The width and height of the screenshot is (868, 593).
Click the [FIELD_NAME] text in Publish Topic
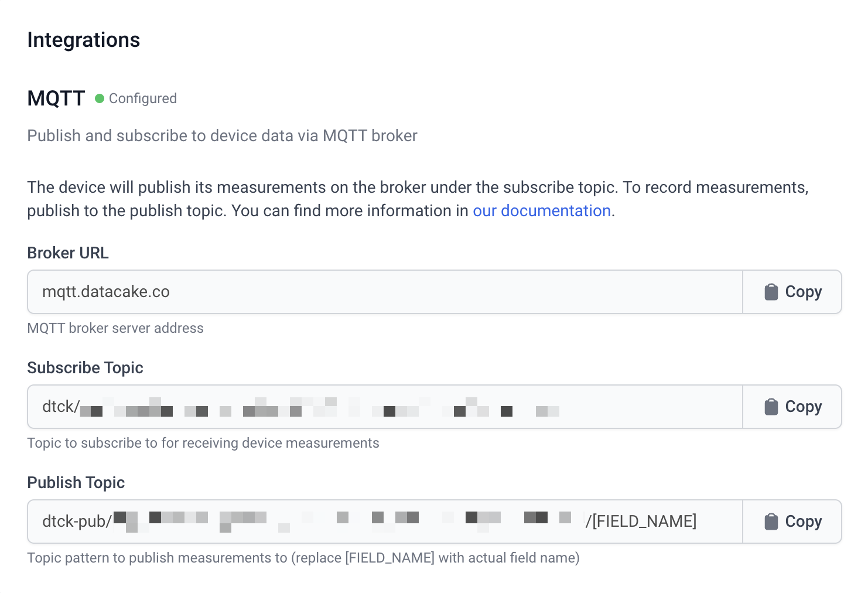click(644, 522)
